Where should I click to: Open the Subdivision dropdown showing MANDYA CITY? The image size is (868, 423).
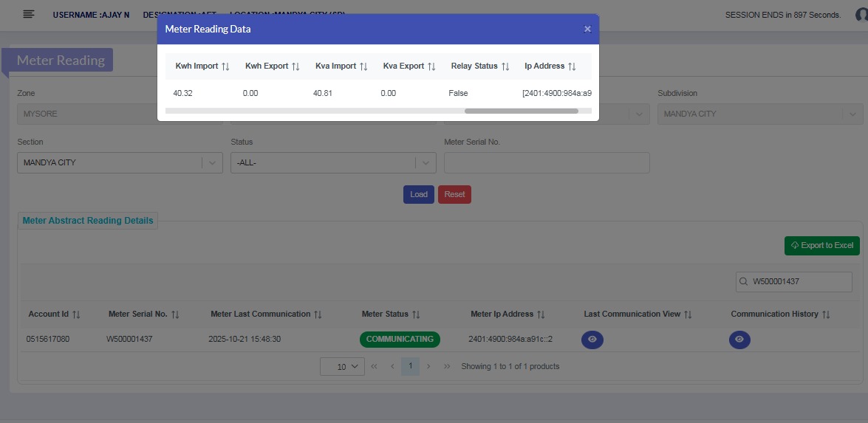[760, 114]
